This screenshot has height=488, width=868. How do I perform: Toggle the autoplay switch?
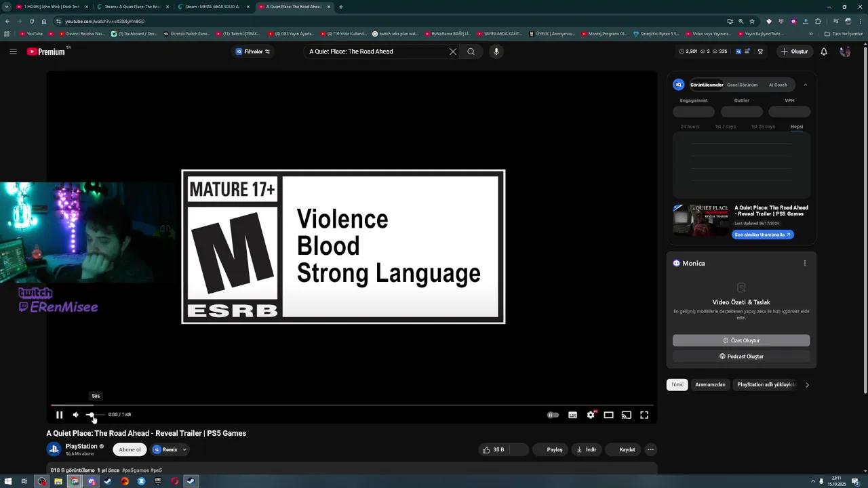pos(553,415)
